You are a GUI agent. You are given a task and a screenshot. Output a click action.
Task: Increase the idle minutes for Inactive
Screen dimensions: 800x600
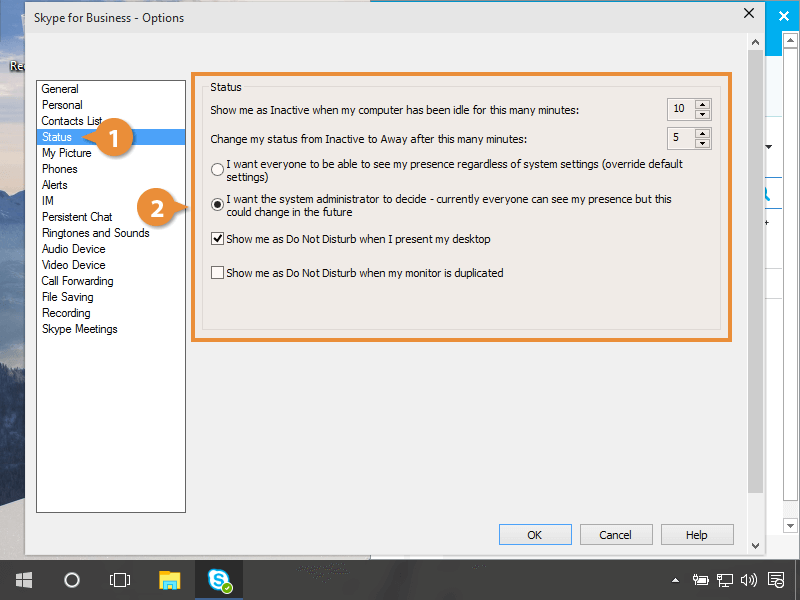(703, 104)
